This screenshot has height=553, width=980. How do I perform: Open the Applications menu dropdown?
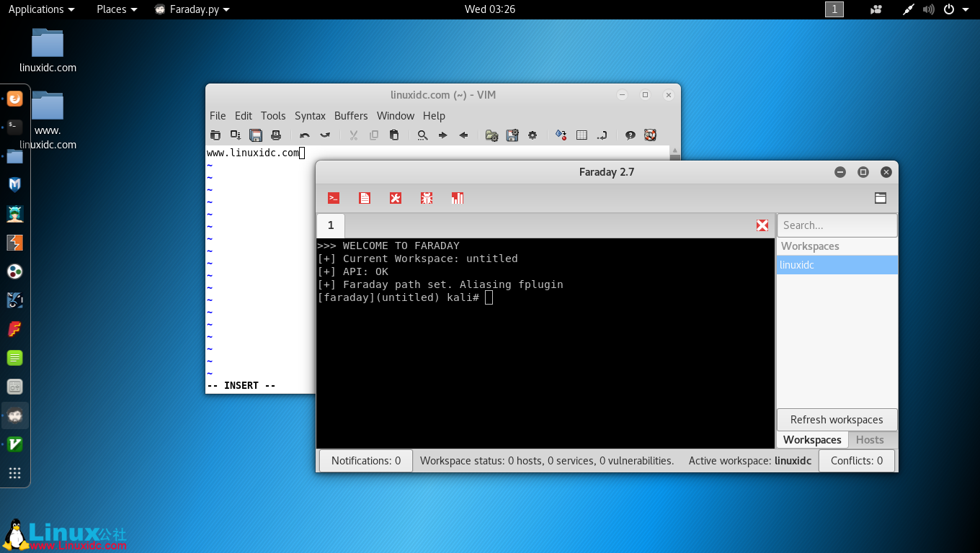coord(41,9)
